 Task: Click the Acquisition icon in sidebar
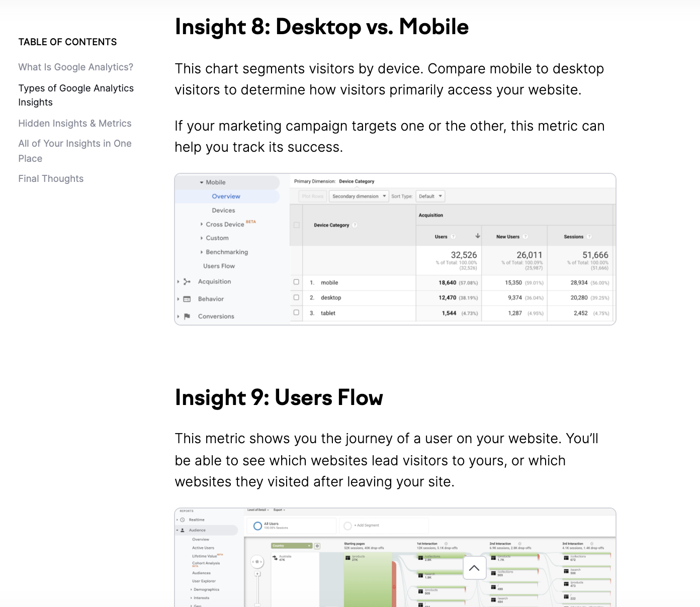coord(187,282)
